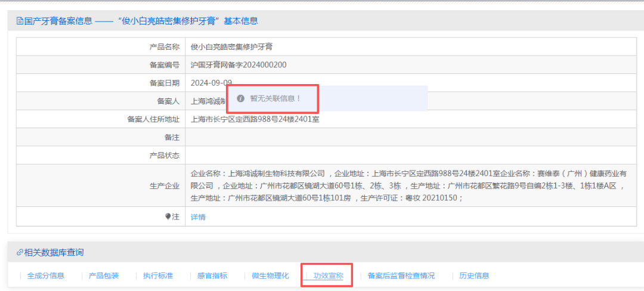Open 备案后监督检查情况 link
Screen dimensions: 644x291
(401, 275)
